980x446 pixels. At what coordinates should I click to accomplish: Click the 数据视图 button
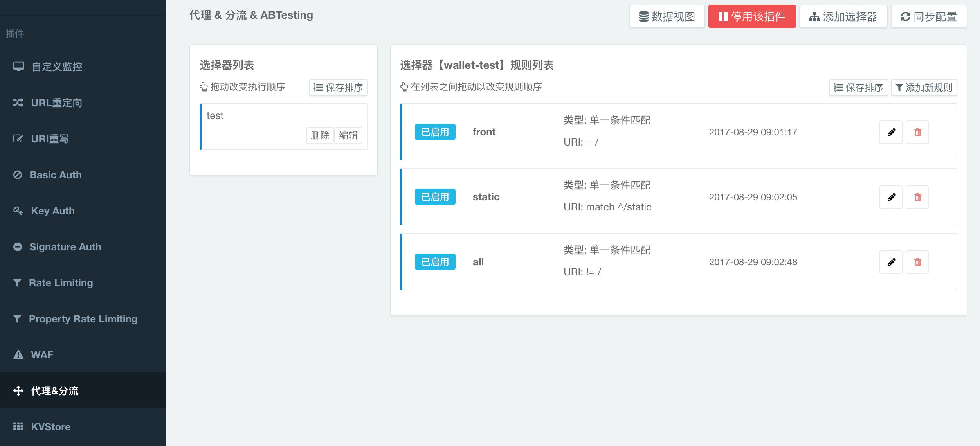pos(667,16)
